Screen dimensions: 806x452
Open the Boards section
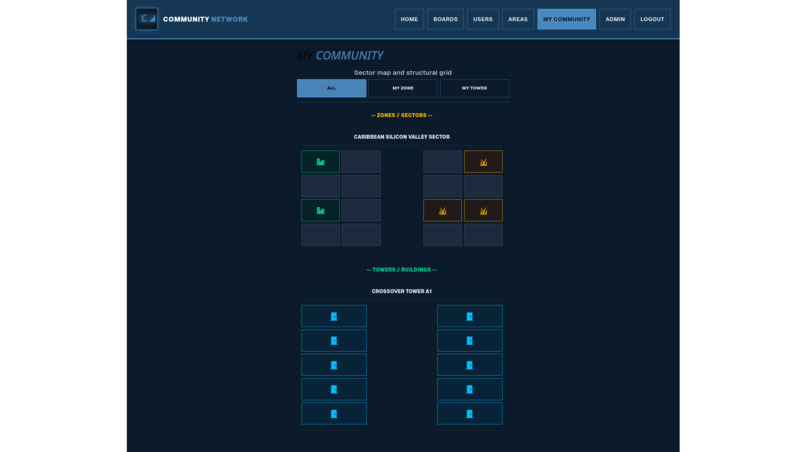coord(445,19)
